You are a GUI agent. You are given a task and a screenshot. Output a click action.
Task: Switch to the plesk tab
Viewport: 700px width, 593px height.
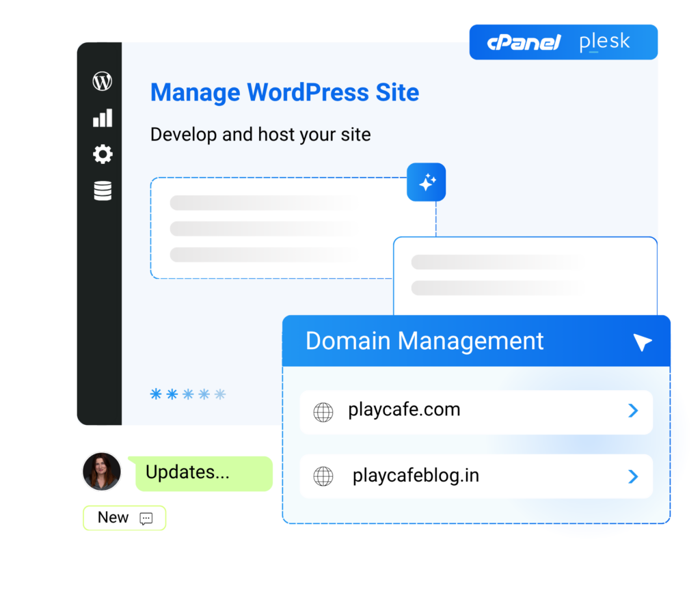604,42
